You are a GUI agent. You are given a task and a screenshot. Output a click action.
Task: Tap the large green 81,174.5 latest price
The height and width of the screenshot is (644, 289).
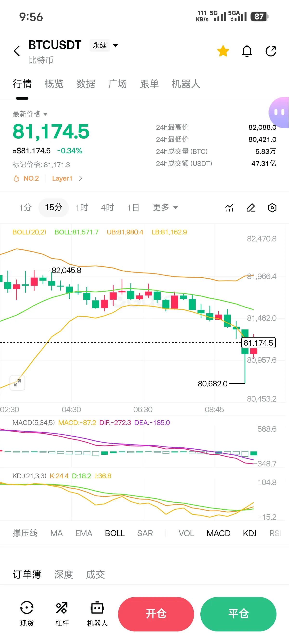(51, 131)
